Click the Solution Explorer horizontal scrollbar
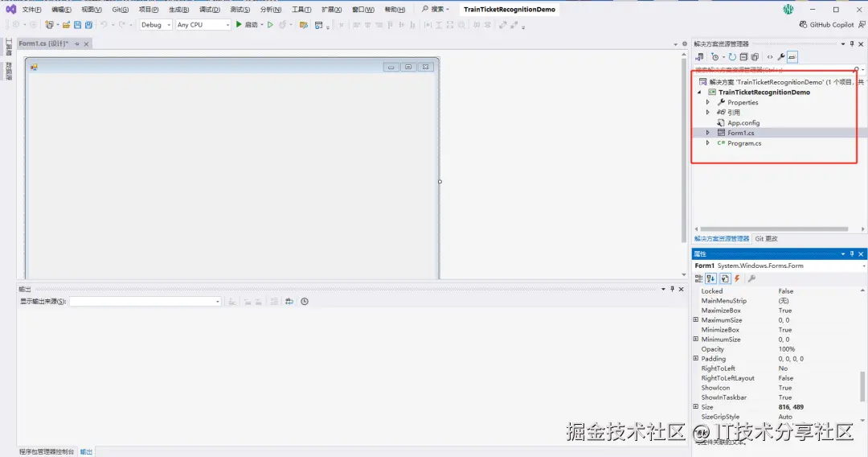 pos(774,228)
